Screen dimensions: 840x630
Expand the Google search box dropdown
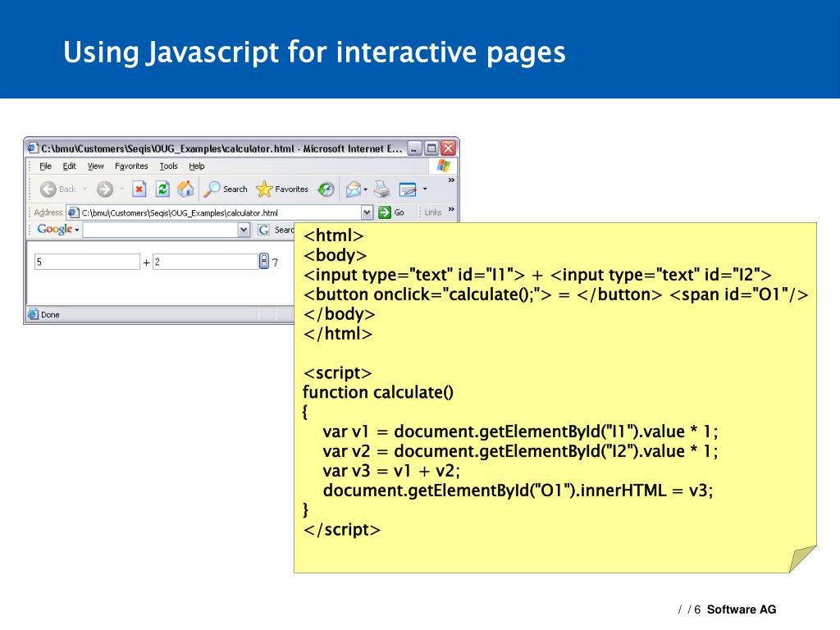[x=244, y=230]
